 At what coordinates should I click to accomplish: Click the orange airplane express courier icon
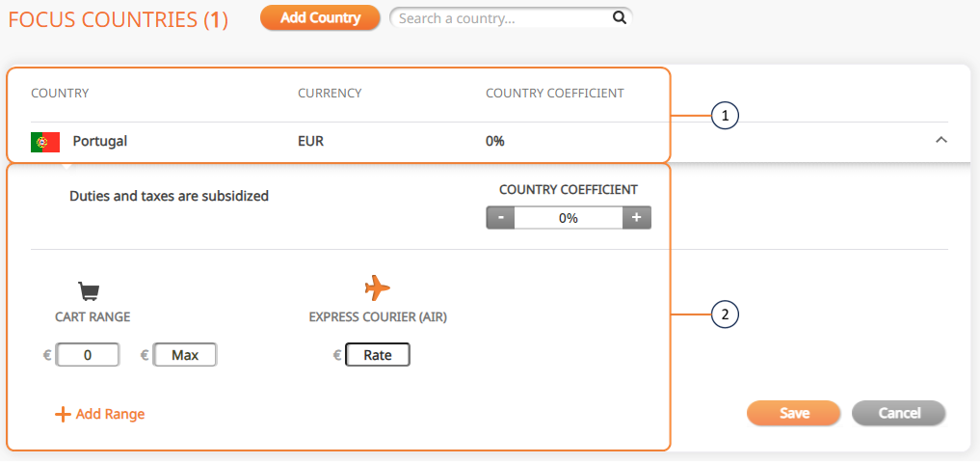click(378, 287)
